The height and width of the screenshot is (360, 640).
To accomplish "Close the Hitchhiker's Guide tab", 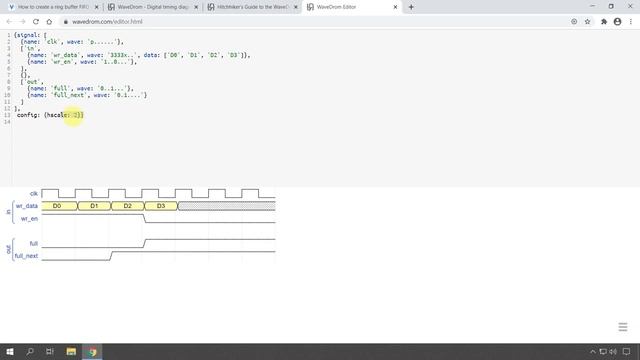I will [296, 7].
